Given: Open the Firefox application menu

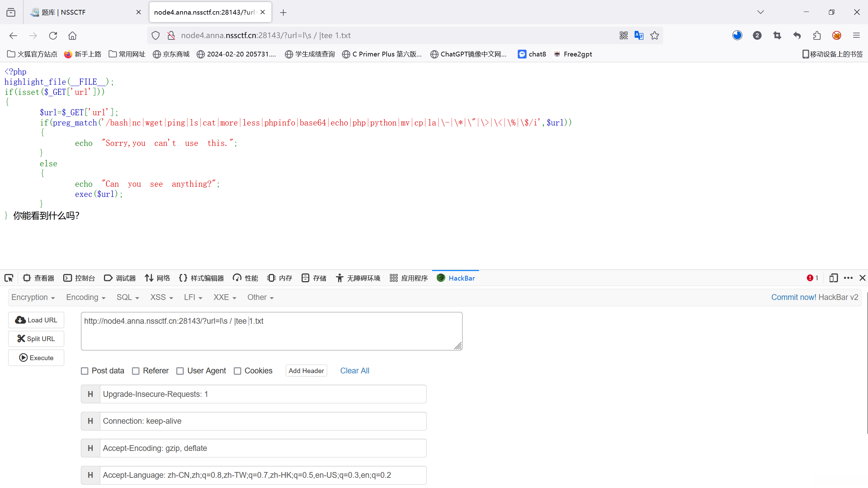Looking at the screenshot, I should [x=856, y=35].
